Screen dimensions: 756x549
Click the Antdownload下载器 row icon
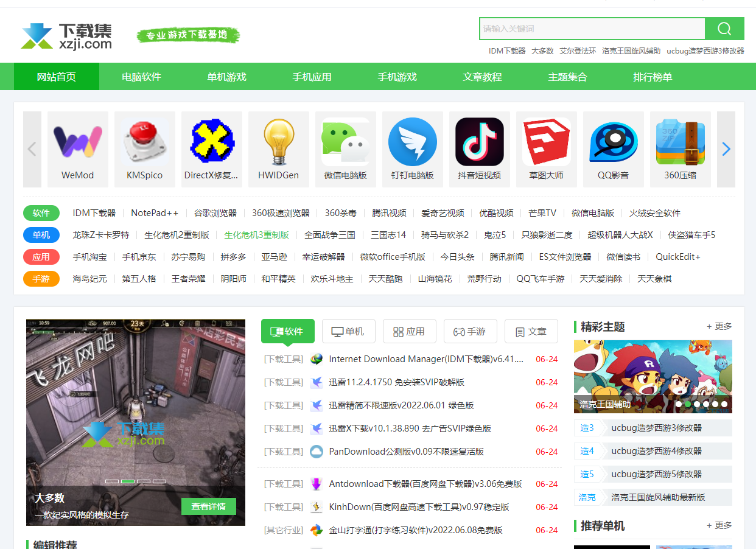coord(317,484)
